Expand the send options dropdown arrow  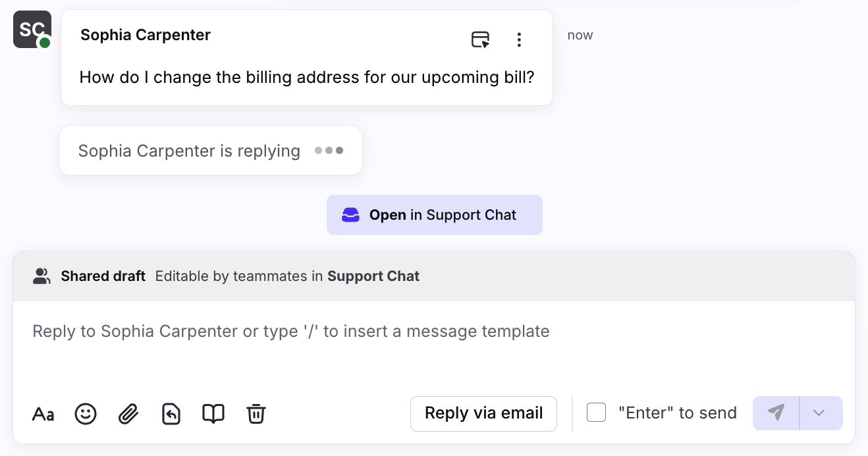[x=819, y=413]
